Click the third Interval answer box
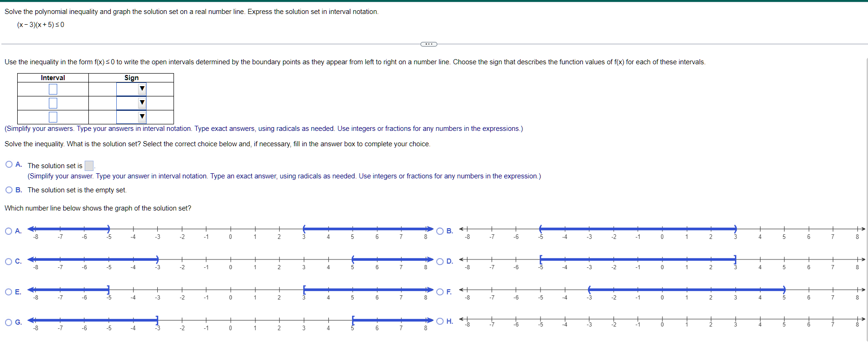 (53, 116)
